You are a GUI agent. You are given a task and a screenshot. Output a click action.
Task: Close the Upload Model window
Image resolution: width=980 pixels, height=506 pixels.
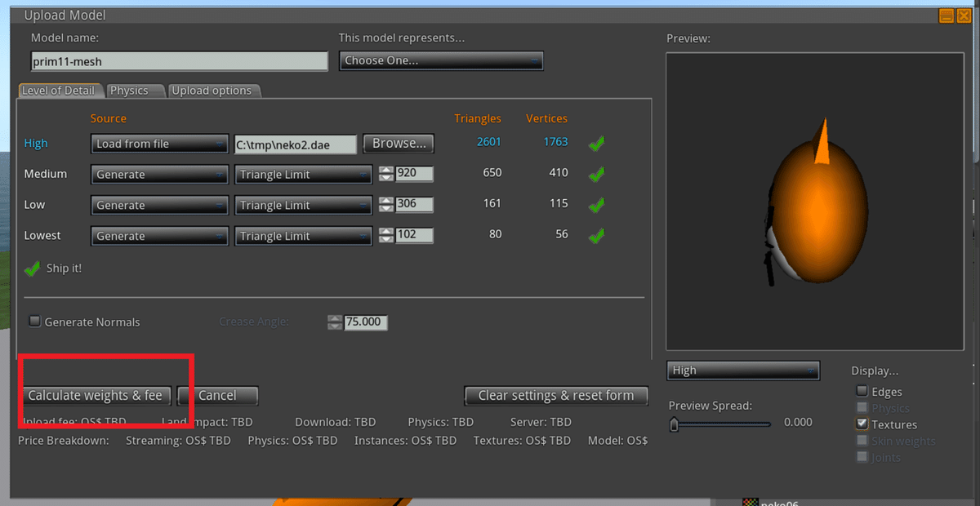(964, 15)
